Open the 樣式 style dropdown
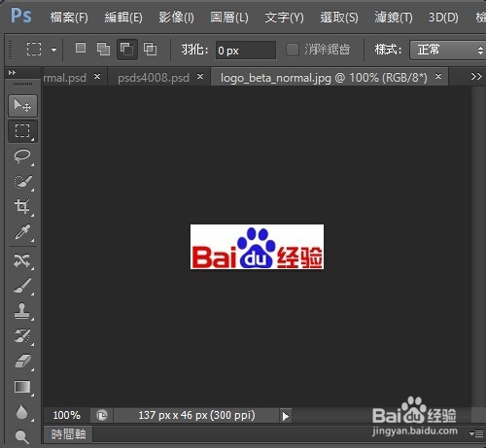This screenshot has height=448, width=486. click(x=448, y=50)
